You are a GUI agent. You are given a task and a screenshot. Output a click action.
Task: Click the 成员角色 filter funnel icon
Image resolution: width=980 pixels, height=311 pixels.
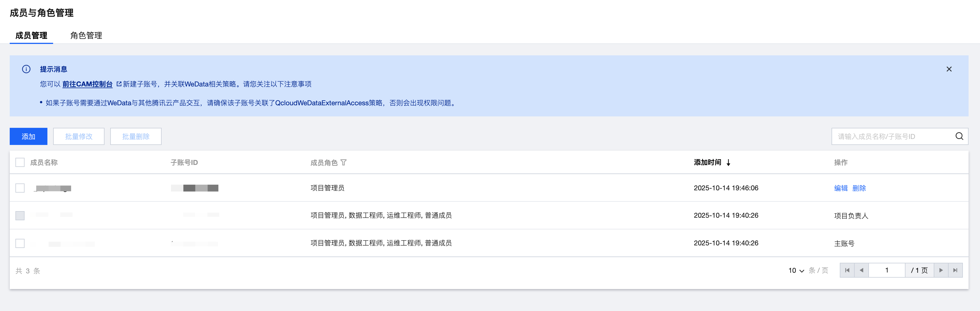point(344,162)
